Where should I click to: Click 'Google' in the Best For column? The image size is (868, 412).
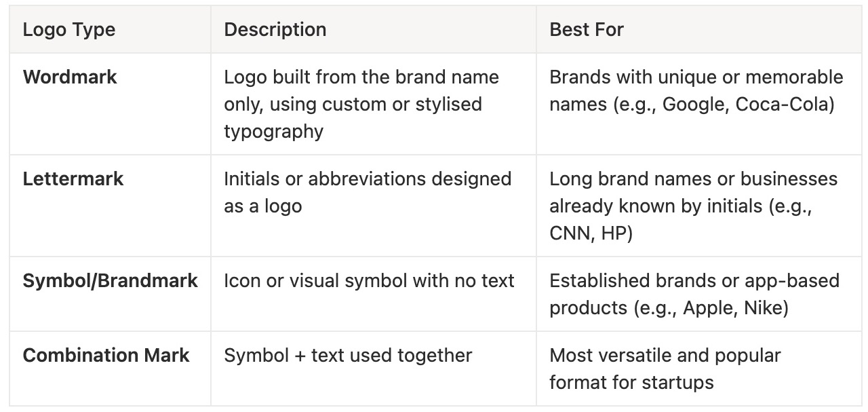click(x=694, y=105)
